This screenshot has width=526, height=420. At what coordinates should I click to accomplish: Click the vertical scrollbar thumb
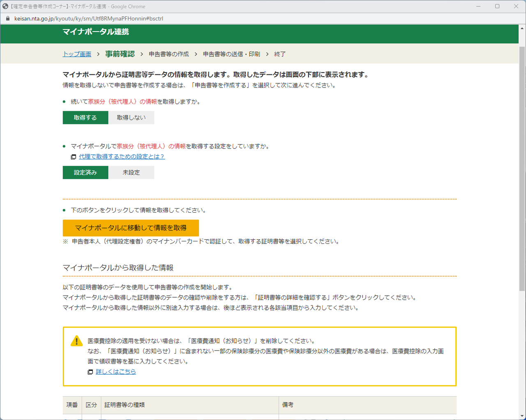coord(522,168)
